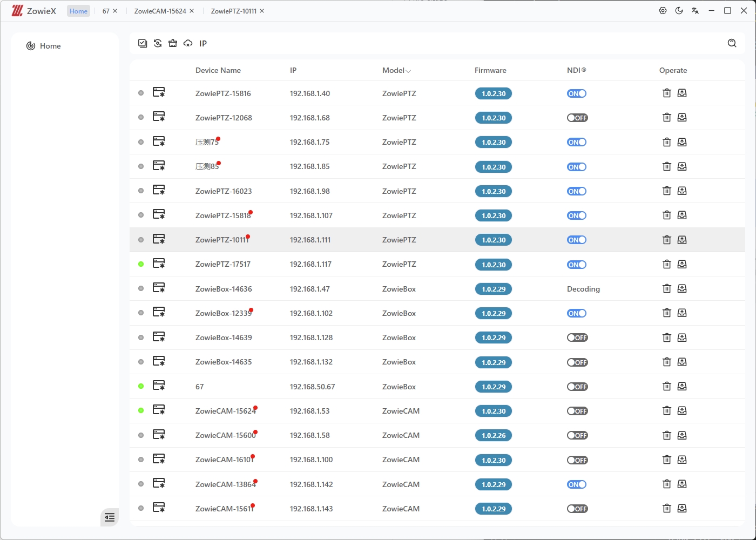
Task: Switch to dark mode with moon icon
Action: [679, 11]
